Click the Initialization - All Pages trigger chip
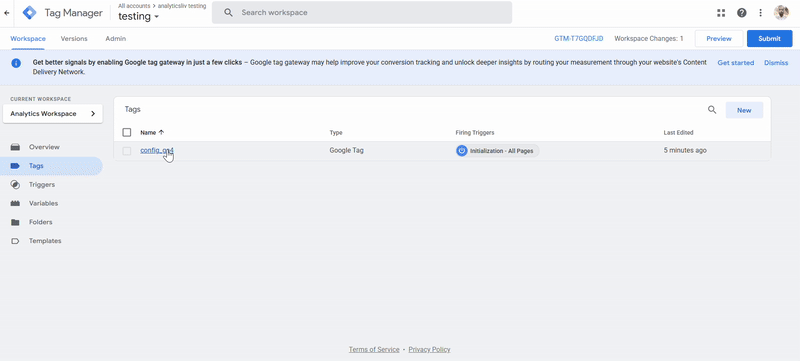Viewport: 800px width, 361px height. click(497, 151)
